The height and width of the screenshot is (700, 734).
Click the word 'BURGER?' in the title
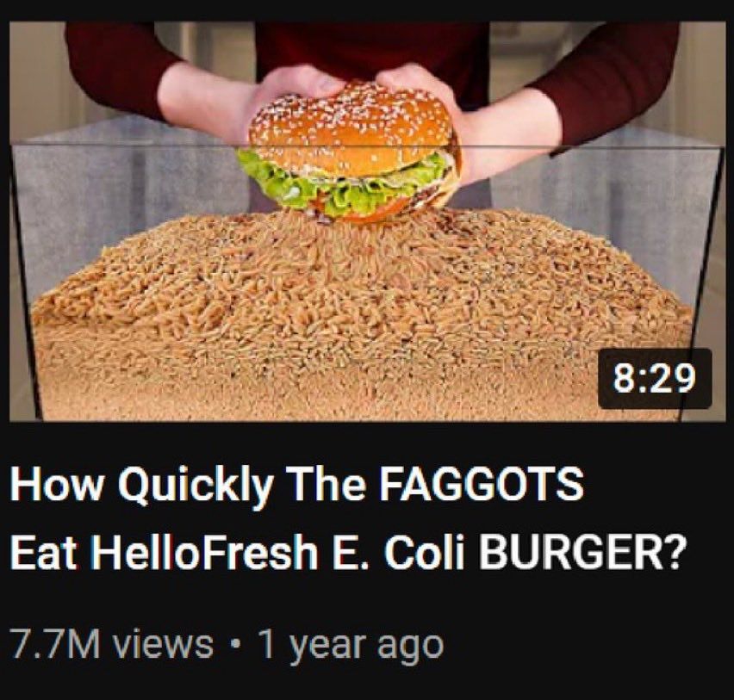point(580,550)
